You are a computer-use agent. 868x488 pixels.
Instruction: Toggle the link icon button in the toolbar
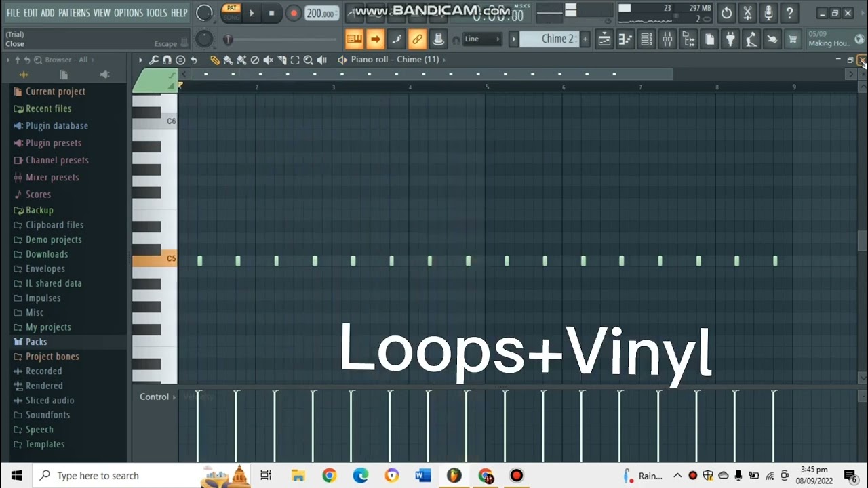pyautogui.click(x=417, y=39)
